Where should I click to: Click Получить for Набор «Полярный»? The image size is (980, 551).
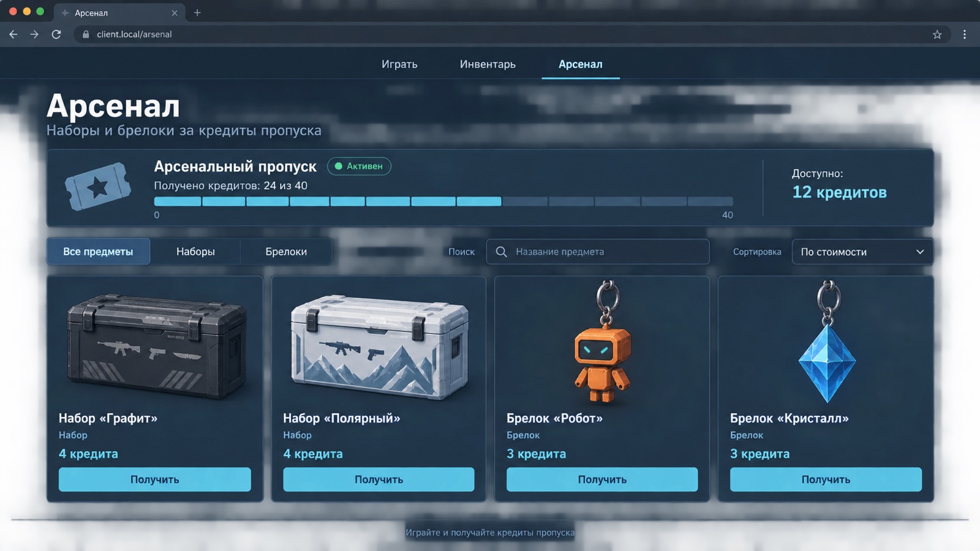pos(379,479)
